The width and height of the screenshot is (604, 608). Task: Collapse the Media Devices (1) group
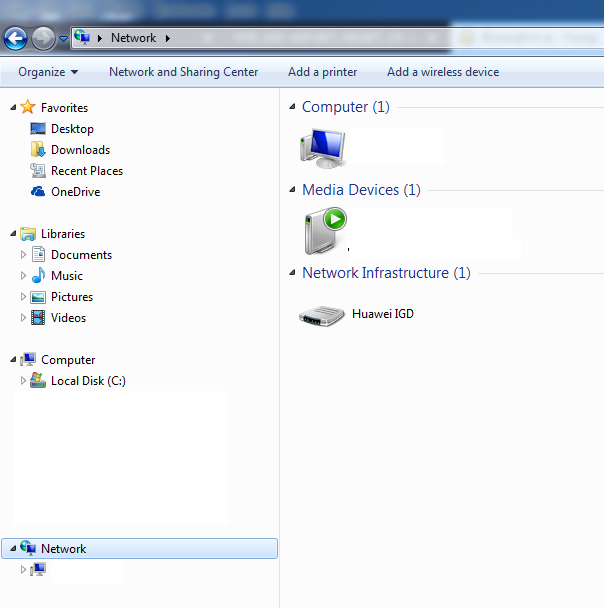pyautogui.click(x=293, y=190)
